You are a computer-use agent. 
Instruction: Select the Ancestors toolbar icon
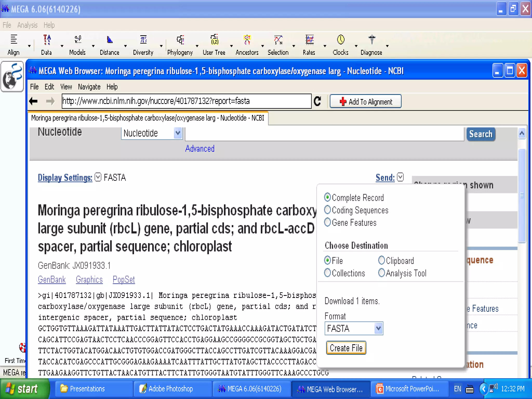(x=247, y=45)
